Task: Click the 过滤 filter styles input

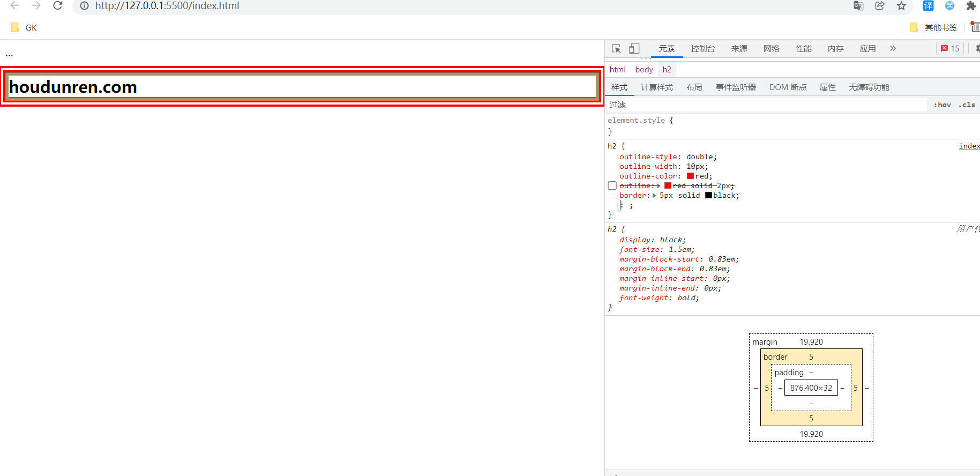Action: 766,105
